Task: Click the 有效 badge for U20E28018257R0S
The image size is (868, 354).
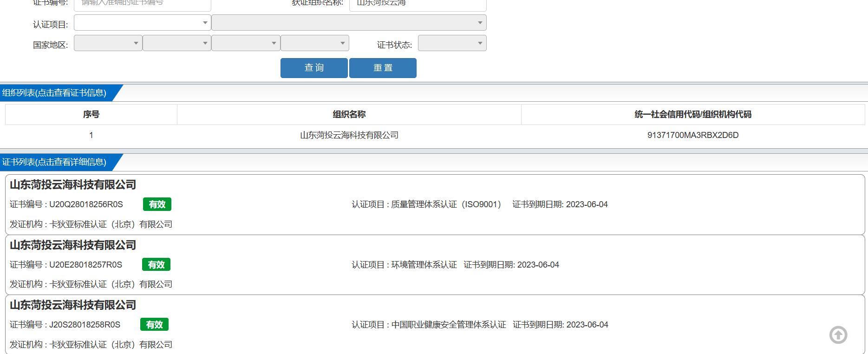Action: click(x=156, y=265)
